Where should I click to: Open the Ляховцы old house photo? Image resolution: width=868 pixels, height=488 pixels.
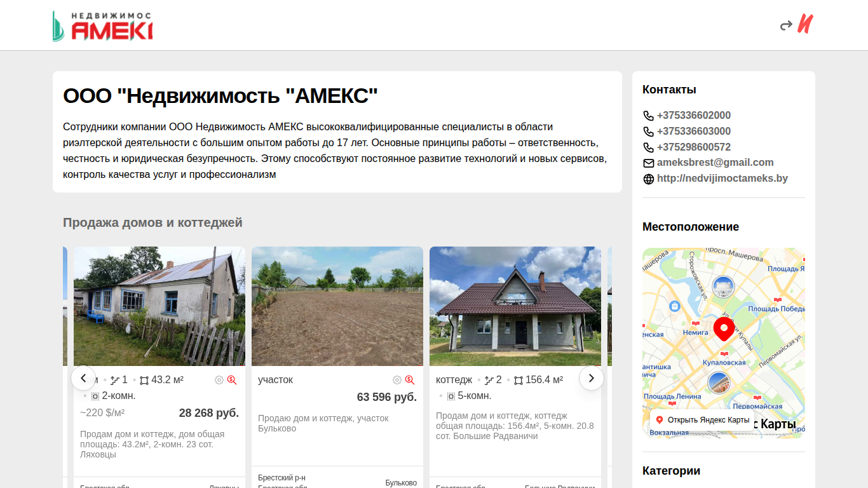pyautogui.click(x=159, y=306)
